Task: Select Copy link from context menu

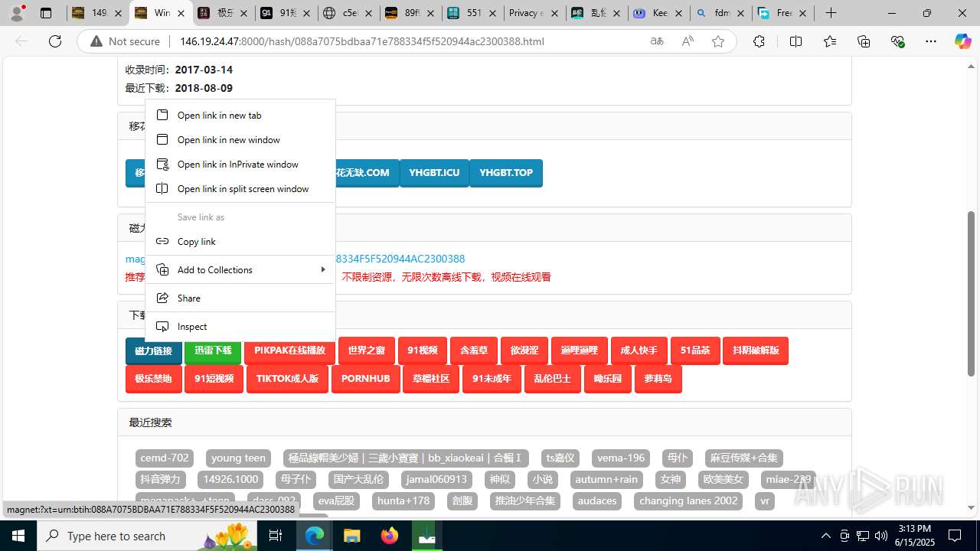Action: click(x=240, y=241)
